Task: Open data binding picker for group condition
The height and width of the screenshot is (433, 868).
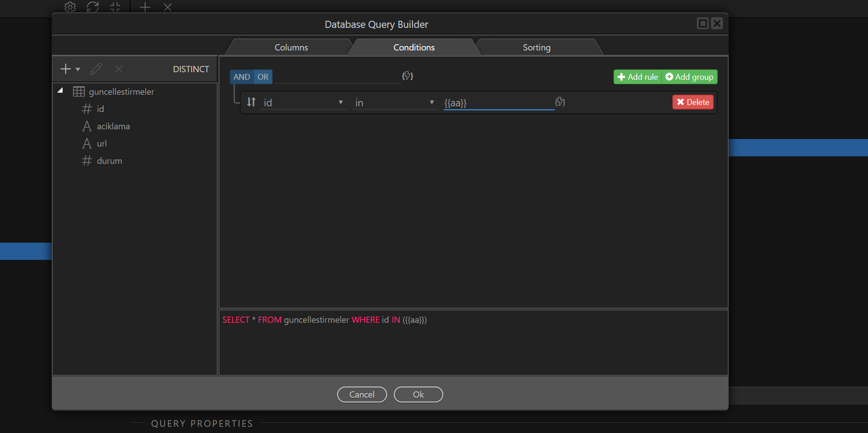Action: (x=407, y=76)
